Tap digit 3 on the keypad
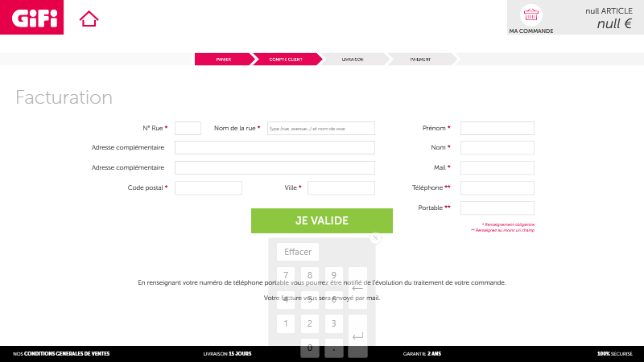The image size is (644, 362). (333, 323)
